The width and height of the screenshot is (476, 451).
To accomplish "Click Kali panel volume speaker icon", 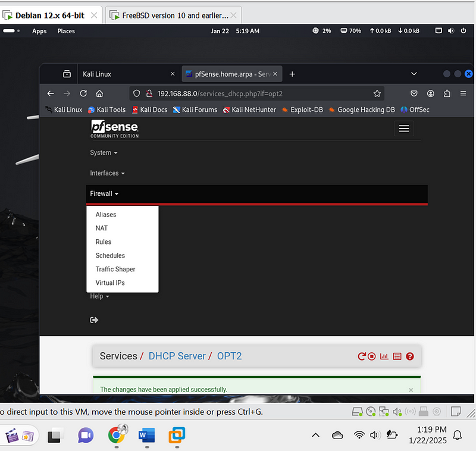I will pos(451,31).
